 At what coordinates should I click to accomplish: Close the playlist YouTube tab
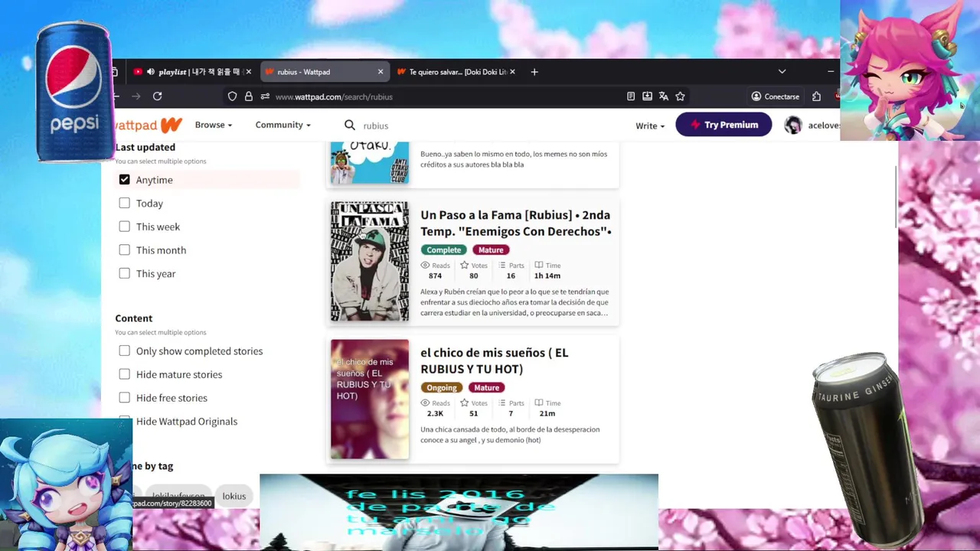point(248,72)
